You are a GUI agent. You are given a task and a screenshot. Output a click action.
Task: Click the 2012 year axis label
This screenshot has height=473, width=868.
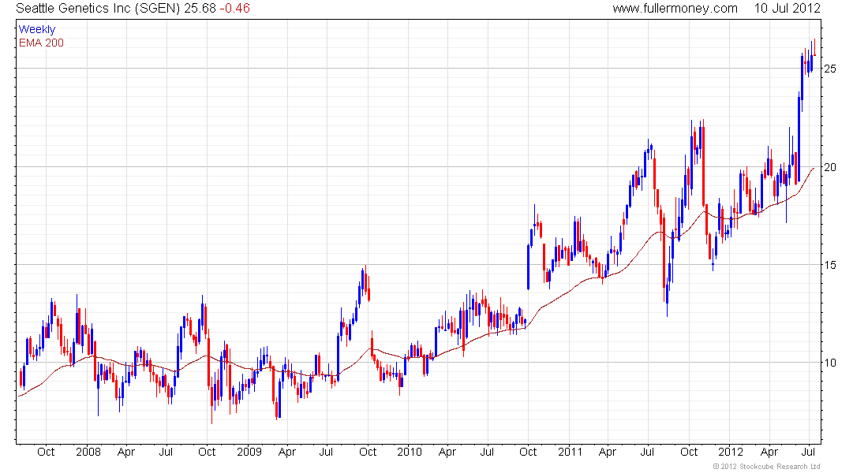coord(731,452)
